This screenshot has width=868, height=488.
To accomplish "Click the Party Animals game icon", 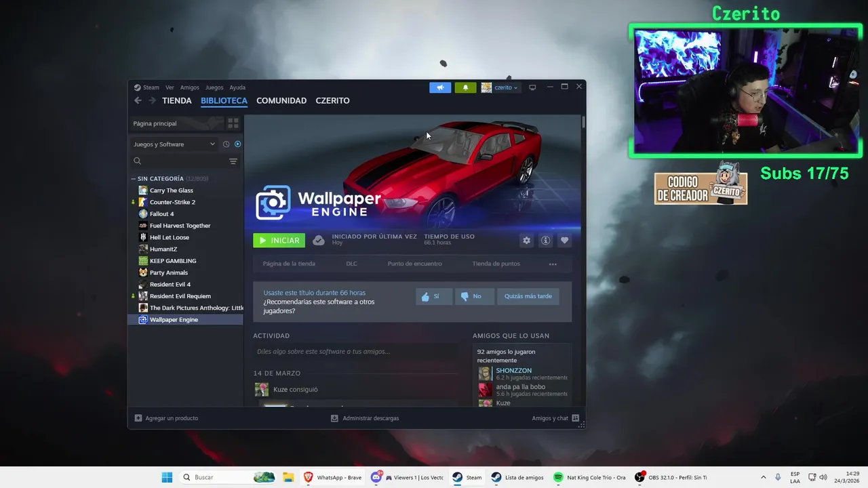I will click(x=143, y=272).
